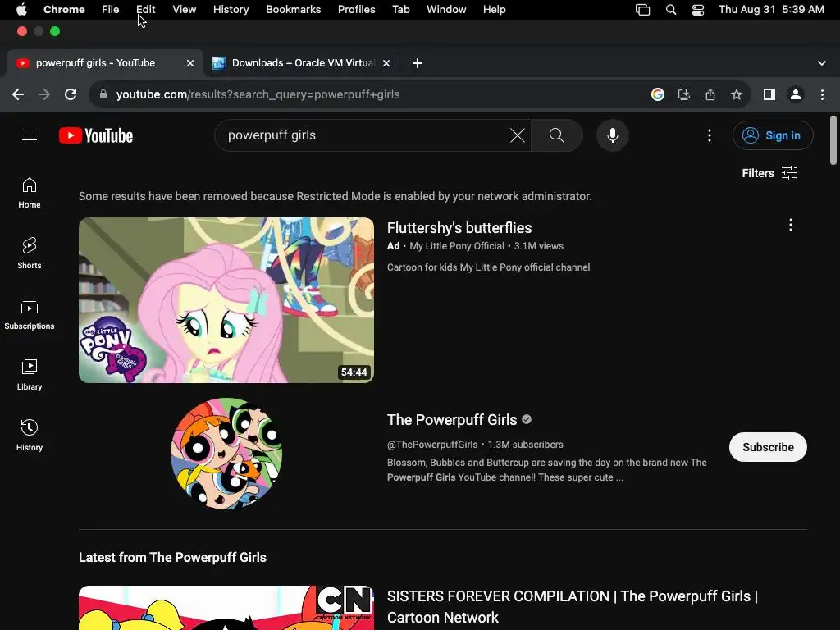
Task: Click the page vertical scrollbar
Action: point(833,140)
